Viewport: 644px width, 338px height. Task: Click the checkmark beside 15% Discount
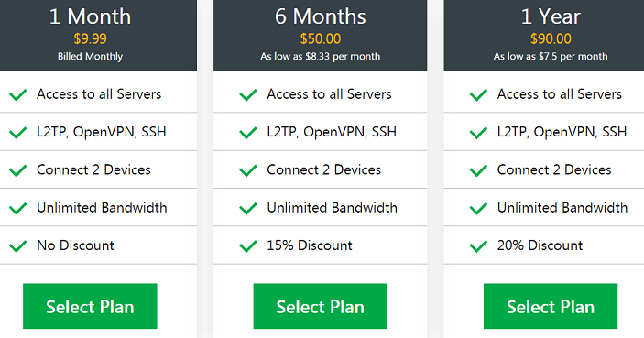[248, 246]
